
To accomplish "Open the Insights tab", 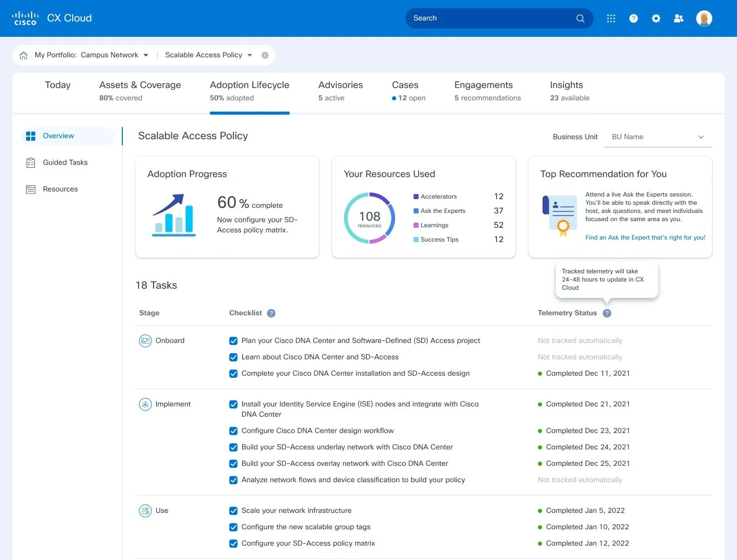I will (570, 91).
